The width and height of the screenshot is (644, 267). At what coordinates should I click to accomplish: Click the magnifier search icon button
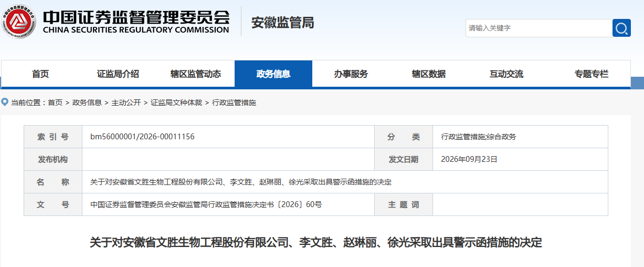[x=621, y=28]
